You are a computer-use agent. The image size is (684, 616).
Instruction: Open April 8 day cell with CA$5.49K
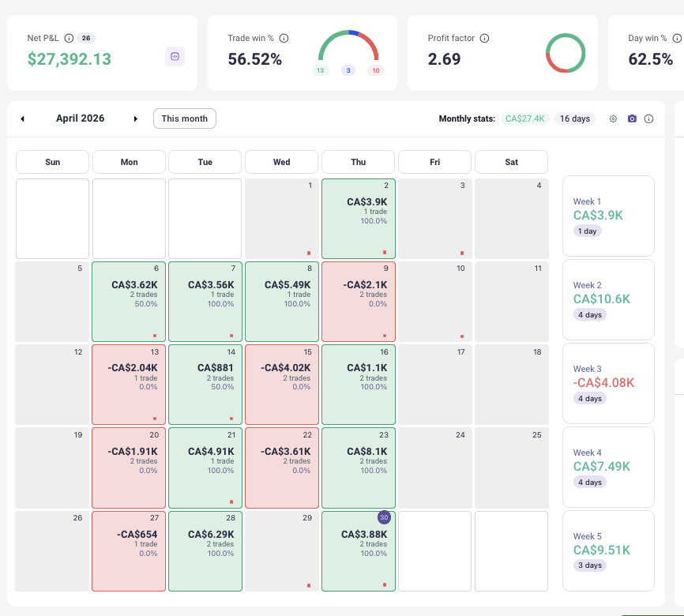pyautogui.click(x=282, y=302)
